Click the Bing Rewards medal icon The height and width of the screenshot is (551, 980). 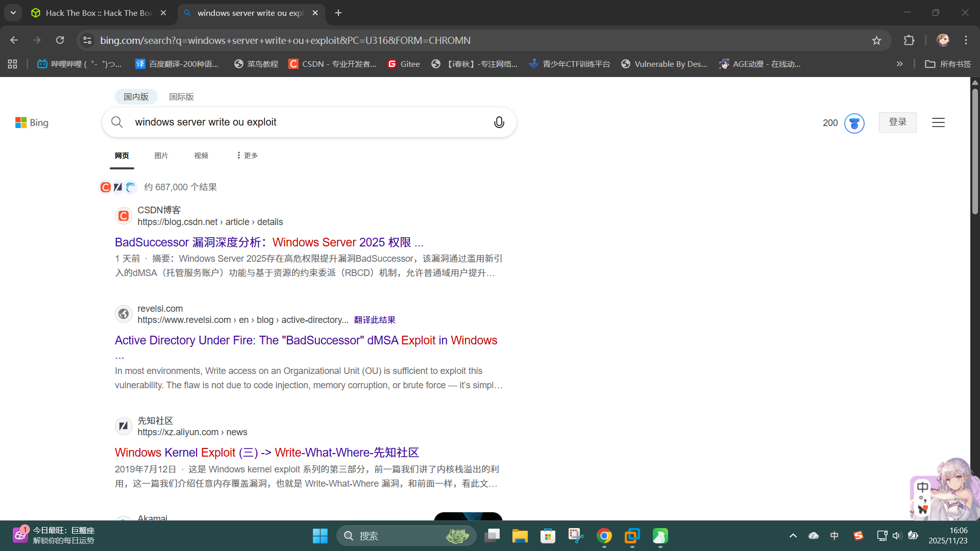[x=854, y=123]
